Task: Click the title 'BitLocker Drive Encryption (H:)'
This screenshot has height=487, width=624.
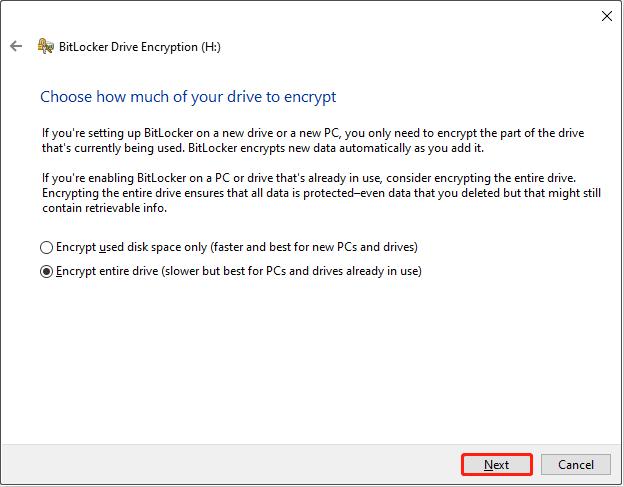Action: (x=140, y=47)
